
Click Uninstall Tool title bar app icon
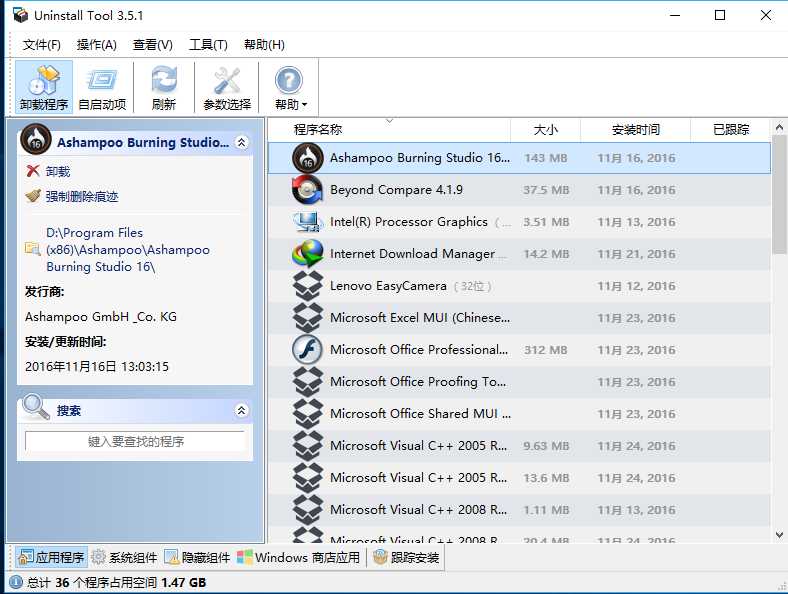[x=20, y=15]
